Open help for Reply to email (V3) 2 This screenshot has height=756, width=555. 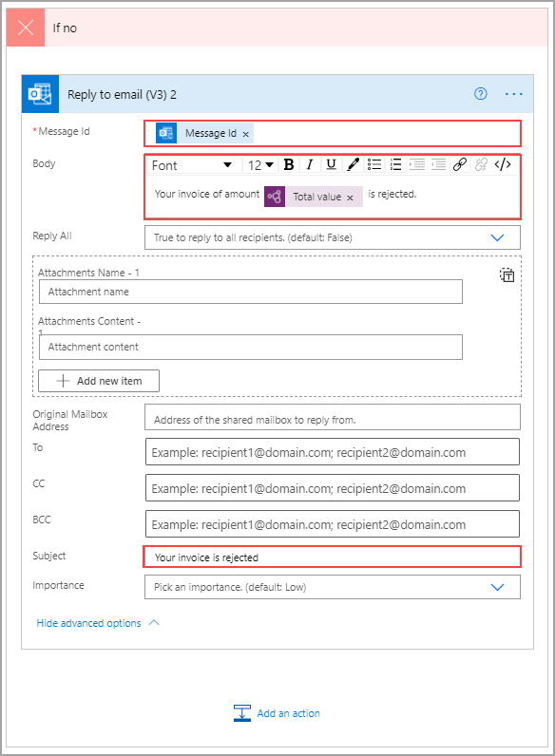pos(480,93)
